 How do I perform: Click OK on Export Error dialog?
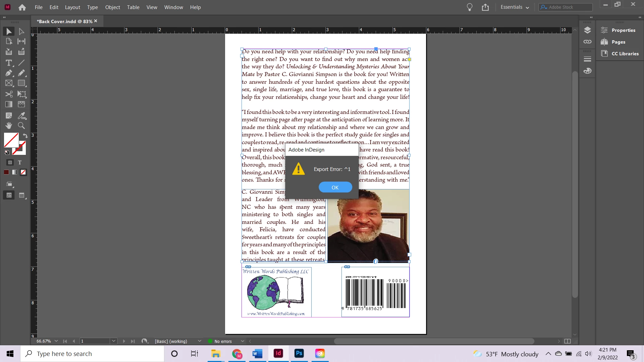point(335,187)
